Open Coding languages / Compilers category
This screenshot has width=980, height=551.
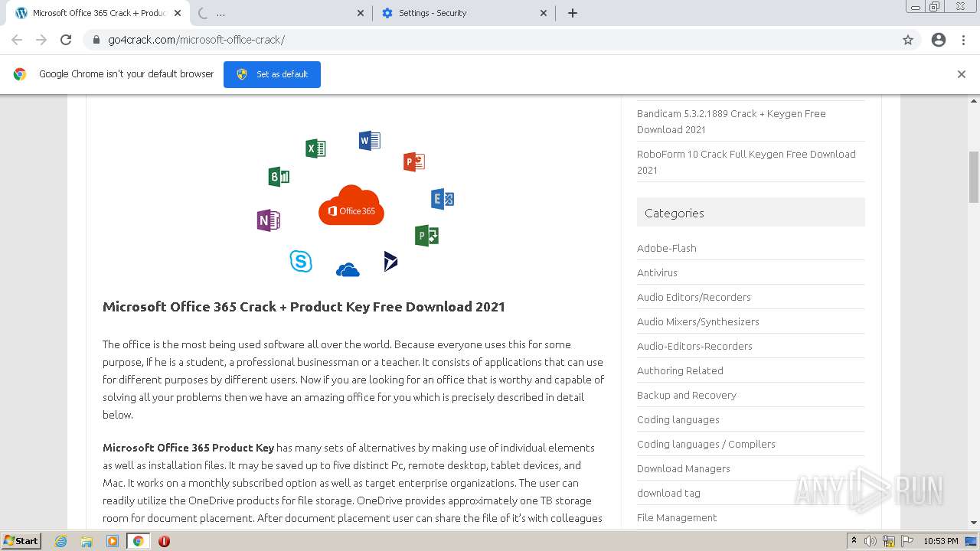[706, 444]
